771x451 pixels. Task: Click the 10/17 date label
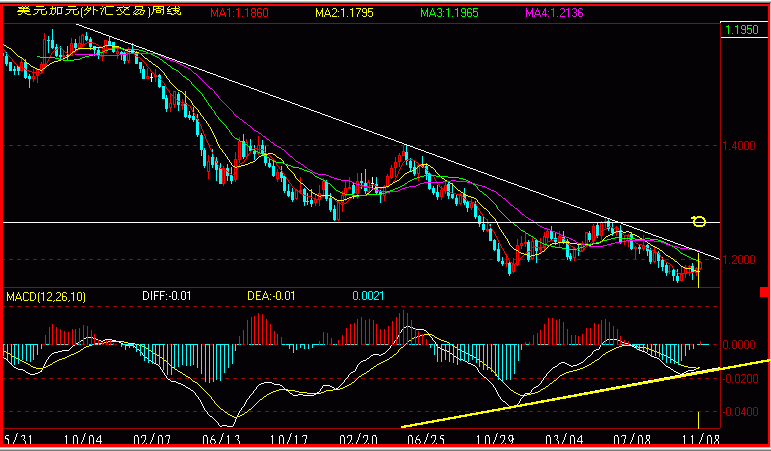[x=291, y=439]
